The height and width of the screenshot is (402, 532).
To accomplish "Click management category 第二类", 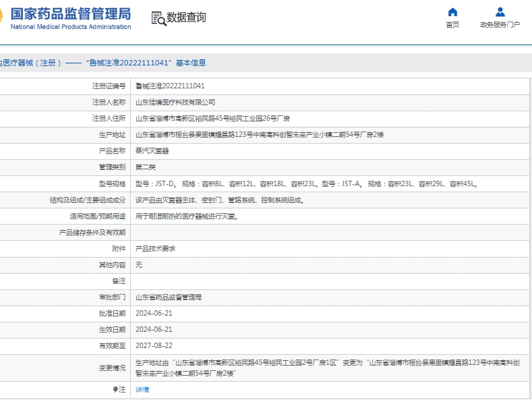I will (145, 167).
